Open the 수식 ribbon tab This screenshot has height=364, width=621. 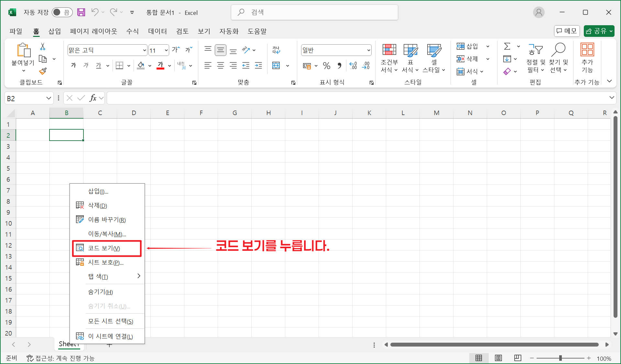click(132, 31)
